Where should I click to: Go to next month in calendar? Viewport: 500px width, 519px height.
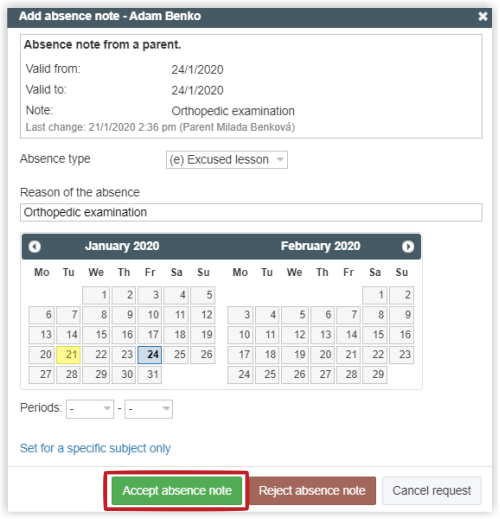pyautogui.click(x=408, y=247)
